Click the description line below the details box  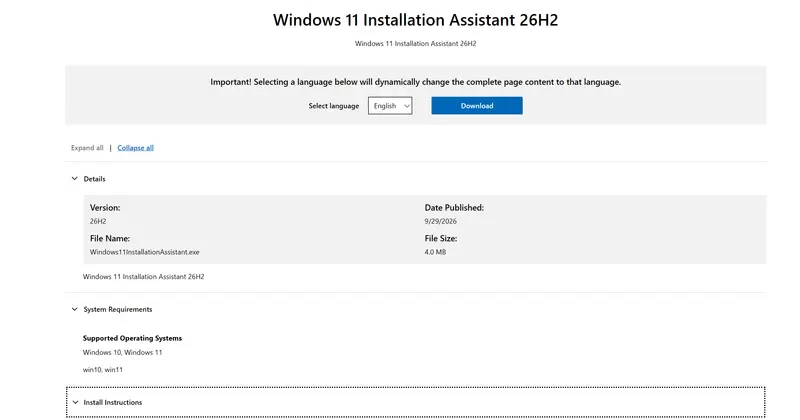[143, 277]
